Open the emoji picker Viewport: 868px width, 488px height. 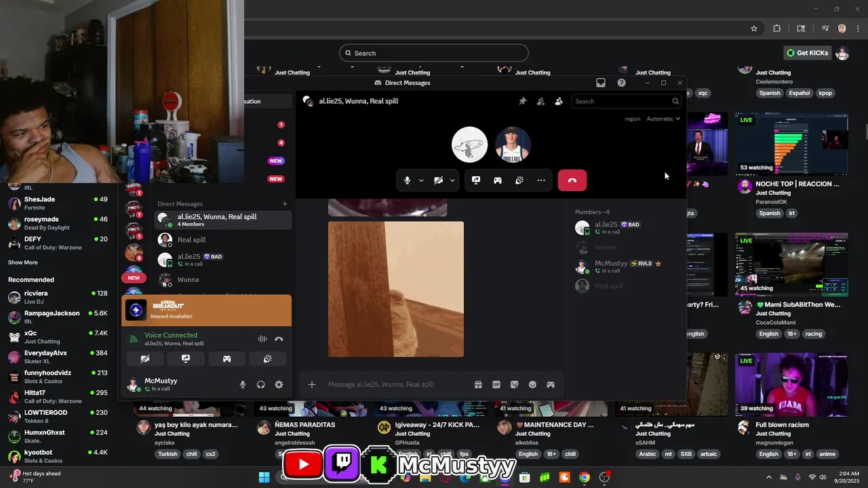pyautogui.click(x=532, y=384)
